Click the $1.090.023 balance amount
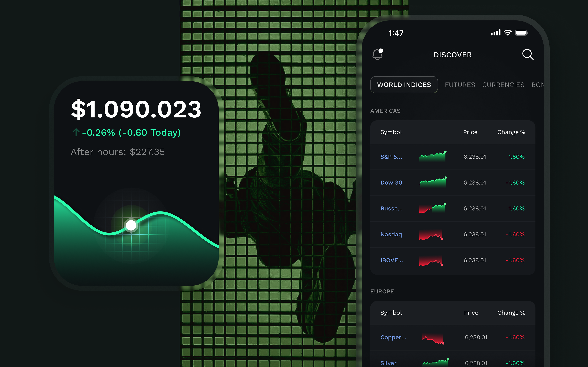The width and height of the screenshot is (588, 367). tap(136, 109)
